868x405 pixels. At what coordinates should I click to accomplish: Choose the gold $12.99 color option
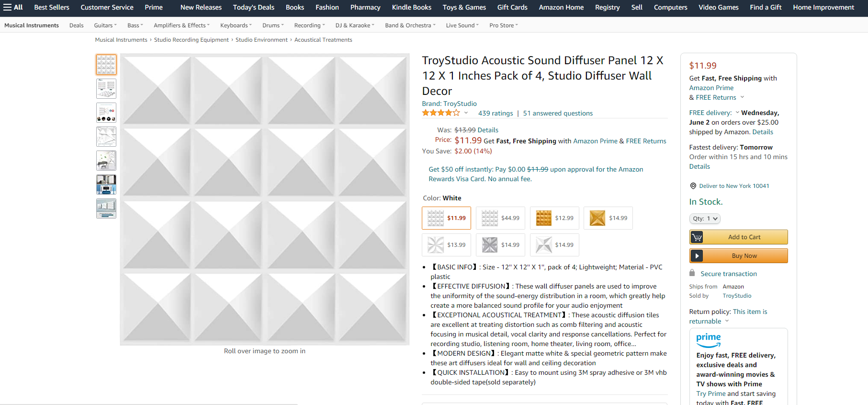554,218
